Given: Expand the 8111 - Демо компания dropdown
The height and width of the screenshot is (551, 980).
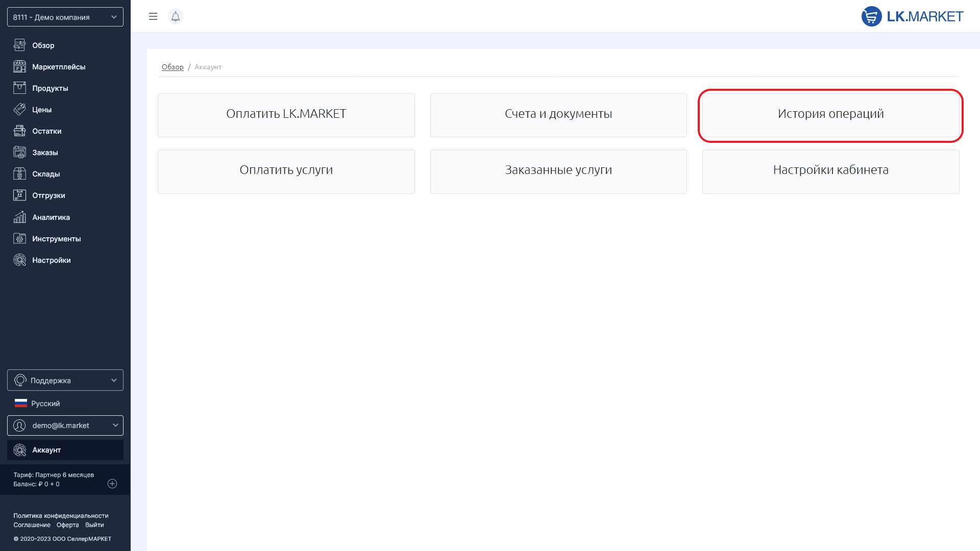Looking at the screenshot, I should (65, 17).
